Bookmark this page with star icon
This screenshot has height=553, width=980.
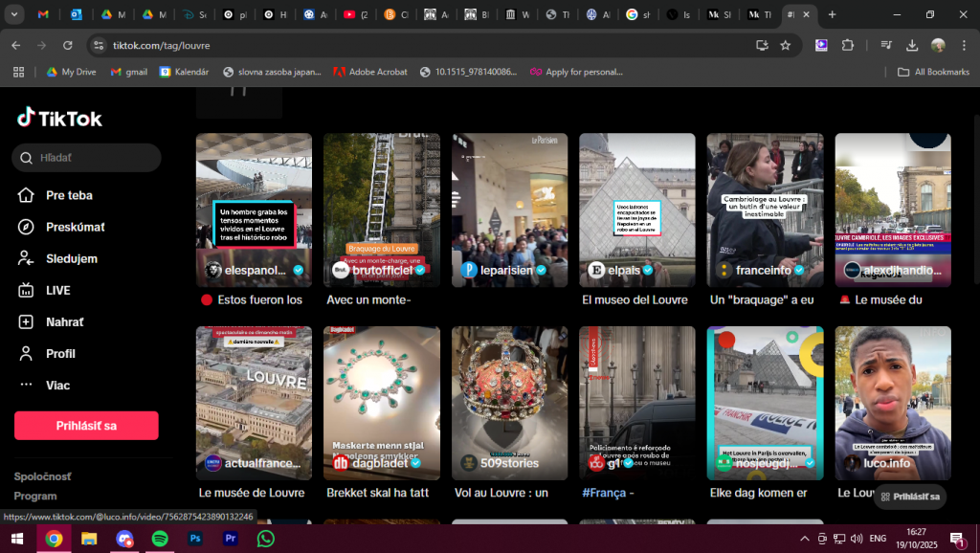tap(786, 45)
